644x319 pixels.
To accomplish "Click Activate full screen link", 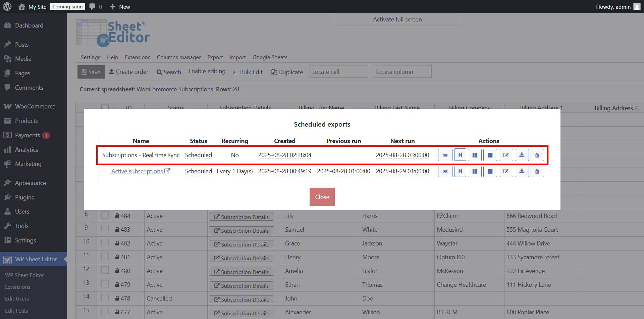I will point(397,19).
